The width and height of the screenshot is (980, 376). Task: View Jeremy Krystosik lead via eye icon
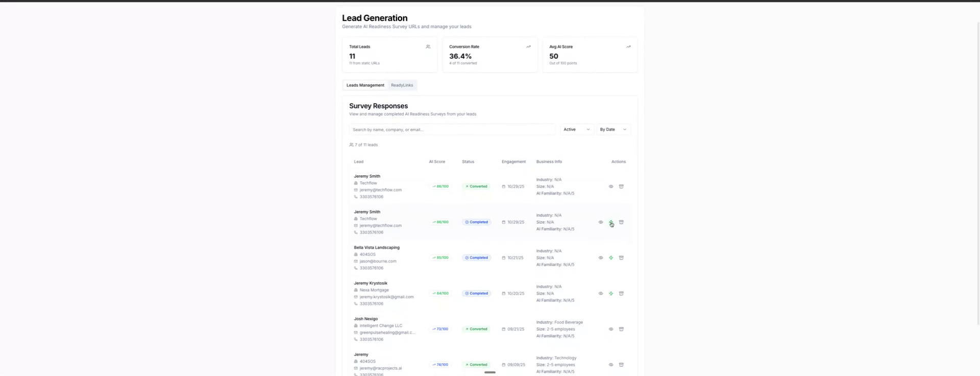[x=601, y=294]
